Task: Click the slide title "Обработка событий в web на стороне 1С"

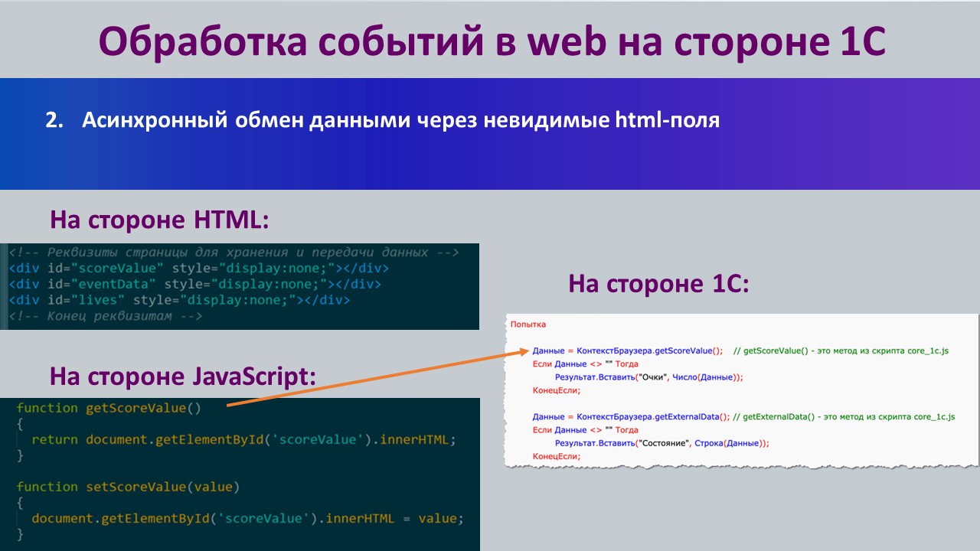Action: (x=492, y=42)
